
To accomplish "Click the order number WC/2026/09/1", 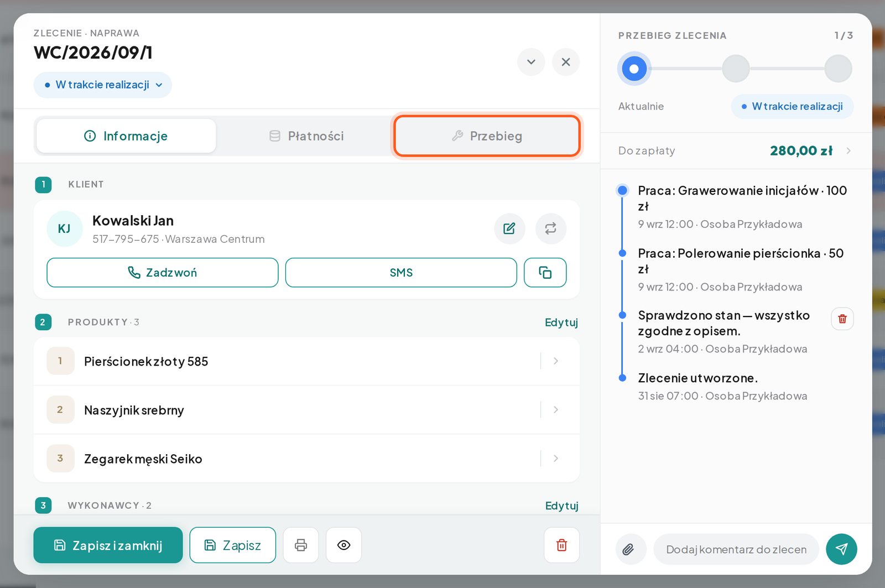I will point(93,53).
